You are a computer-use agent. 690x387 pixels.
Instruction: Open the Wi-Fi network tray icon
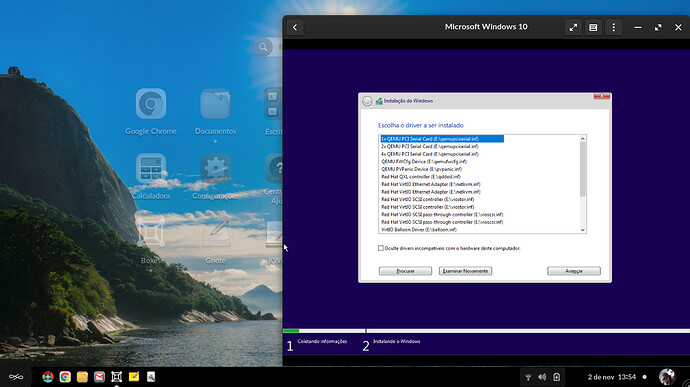[x=528, y=377]
